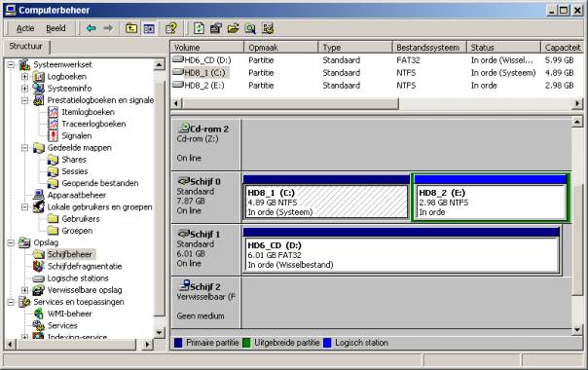
Task: Click tree pane scroll down arrow
Action: (159, 332)
